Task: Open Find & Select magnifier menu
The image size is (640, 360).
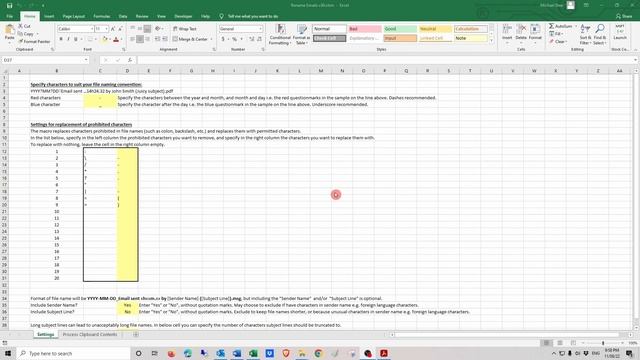Action: tap(600, 34)
